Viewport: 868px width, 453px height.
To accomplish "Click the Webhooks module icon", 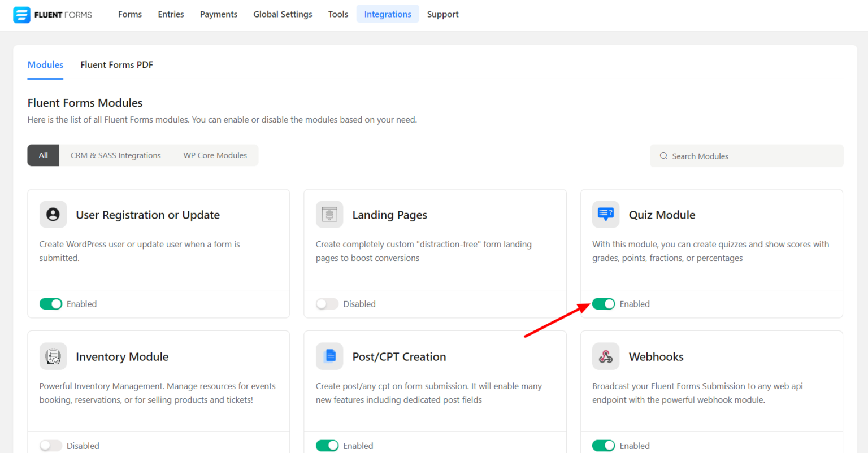I will coord(605,356).
